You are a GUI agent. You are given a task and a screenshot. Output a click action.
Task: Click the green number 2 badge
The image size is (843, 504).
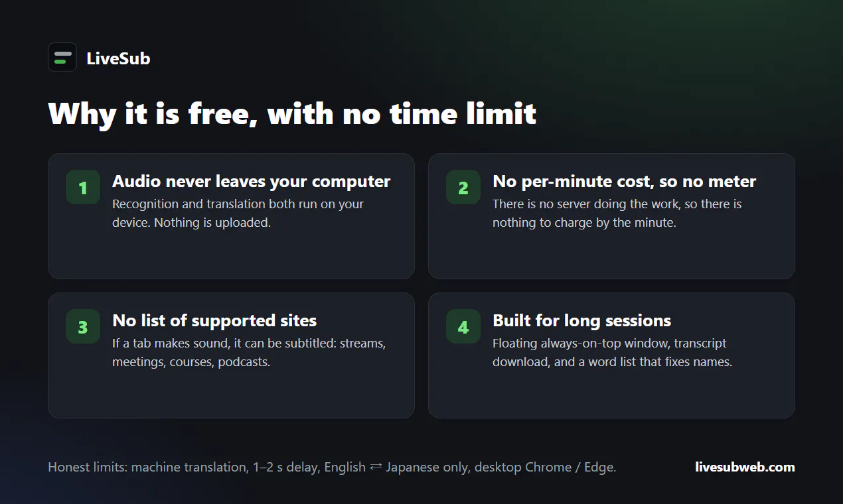463,188
